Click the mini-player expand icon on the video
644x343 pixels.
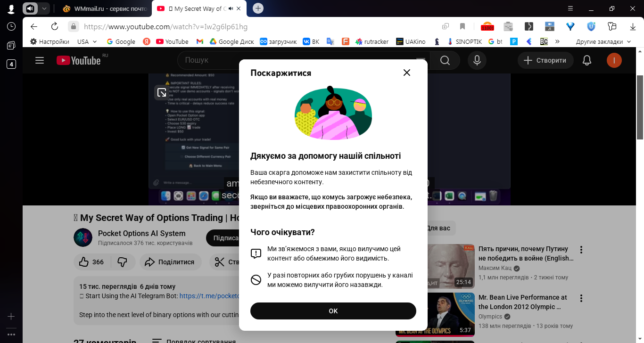tap(162, 92)
